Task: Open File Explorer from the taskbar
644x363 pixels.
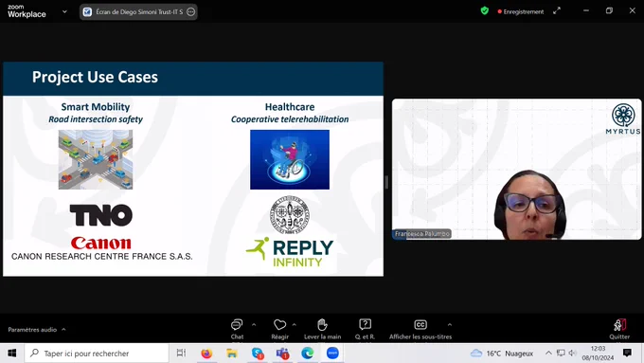Action: pyautogui.click(x=232, y=354)
